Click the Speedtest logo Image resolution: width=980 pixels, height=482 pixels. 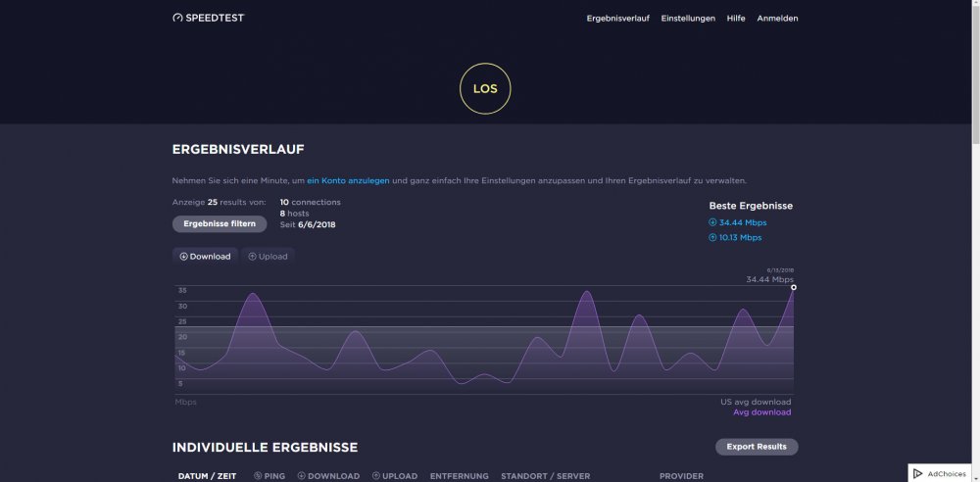[x=208, y=18]
